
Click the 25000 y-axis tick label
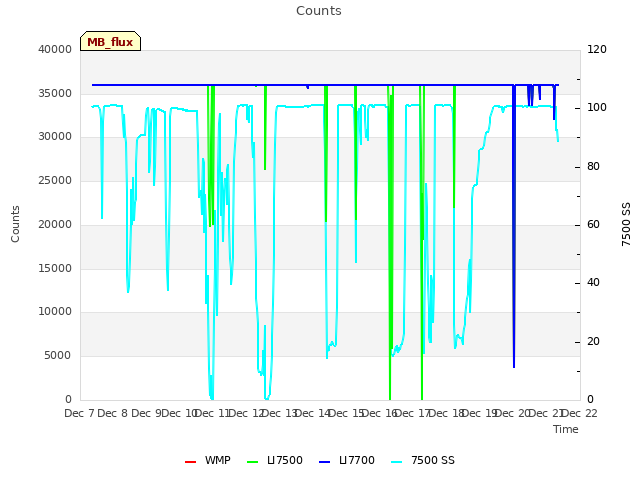pyautogui.click(x=55, y=180)
